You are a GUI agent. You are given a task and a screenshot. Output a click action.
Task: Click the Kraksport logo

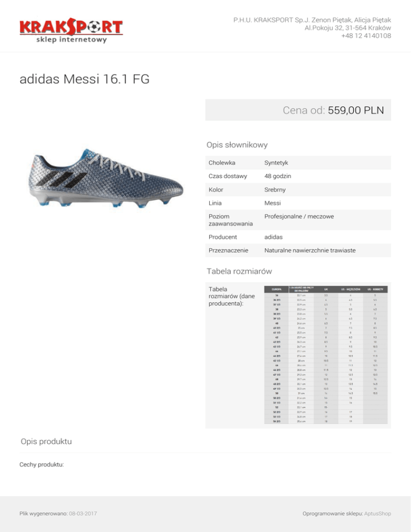point(71,31)
